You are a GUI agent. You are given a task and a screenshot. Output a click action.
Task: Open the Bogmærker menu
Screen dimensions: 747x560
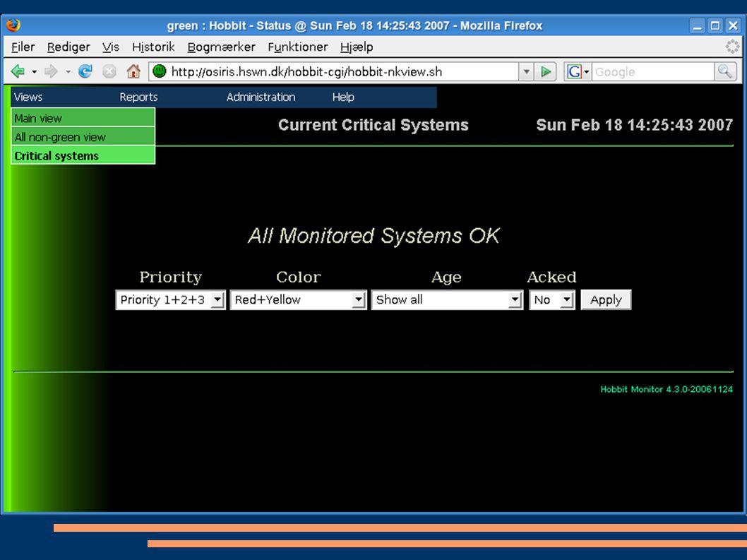tap(222, 47)
